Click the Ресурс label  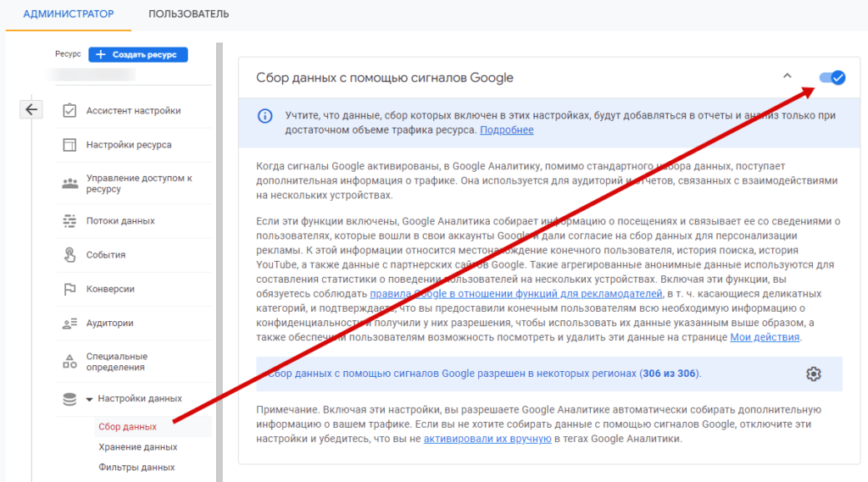(68, 54)
